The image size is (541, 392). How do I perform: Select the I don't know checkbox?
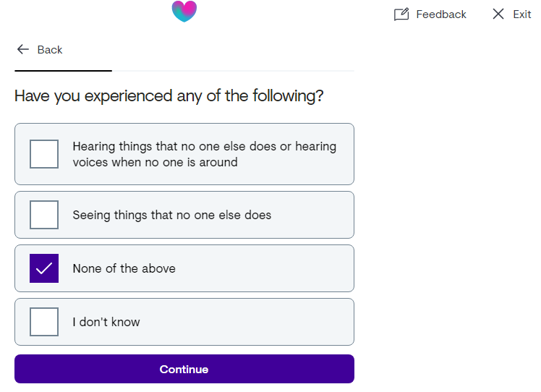(x=44, y=322)
